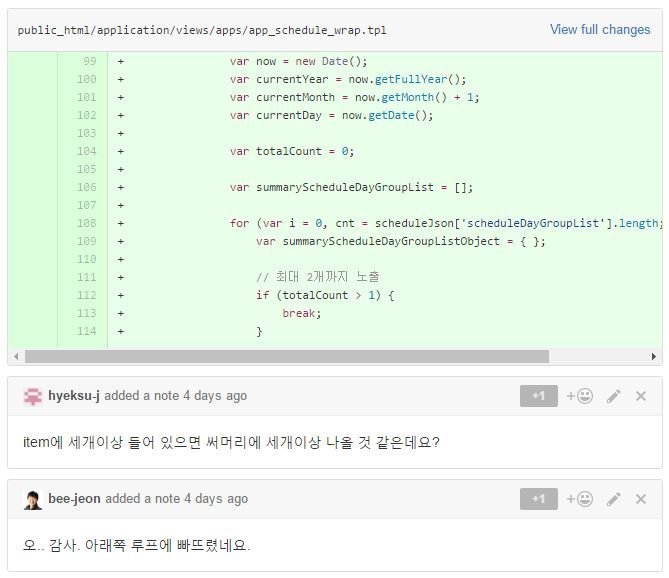669x578 pixels.
Task: Edit bee-jeon's note with pencil icon
Action: (614, 499)
